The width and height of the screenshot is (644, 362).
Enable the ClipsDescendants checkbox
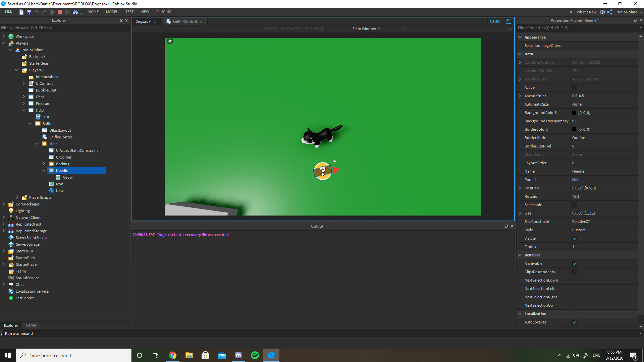click(575, 272)
